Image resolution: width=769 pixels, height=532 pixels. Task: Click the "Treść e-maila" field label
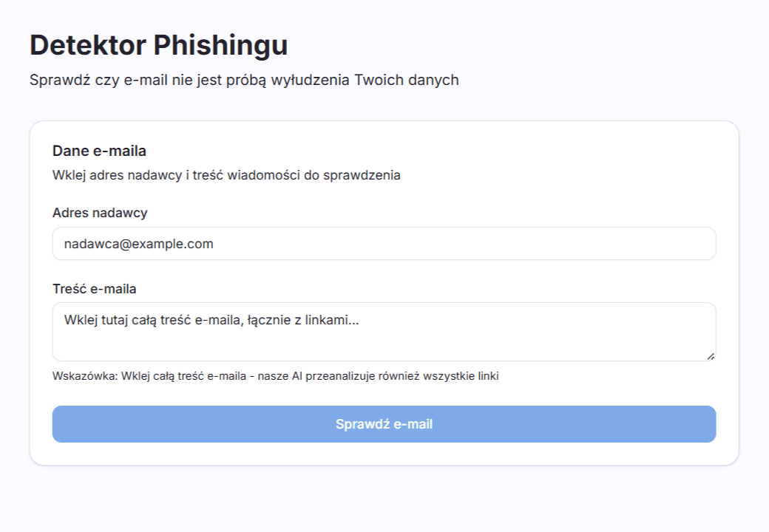tap(94, 288)
